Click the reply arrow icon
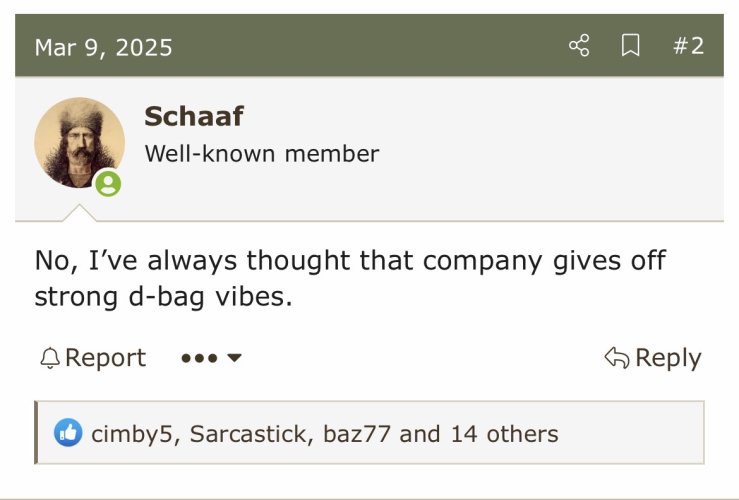Image resolution: width=739 pixels, height=500 pixels. click(x=617, y=358)
